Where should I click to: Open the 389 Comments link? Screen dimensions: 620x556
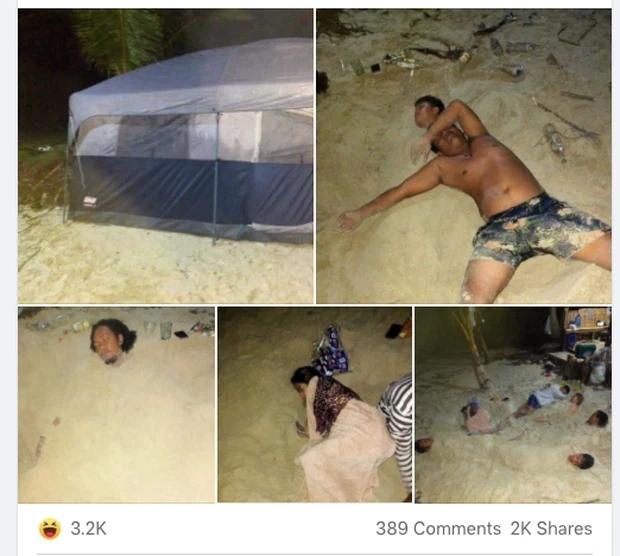tap(438, 528)
